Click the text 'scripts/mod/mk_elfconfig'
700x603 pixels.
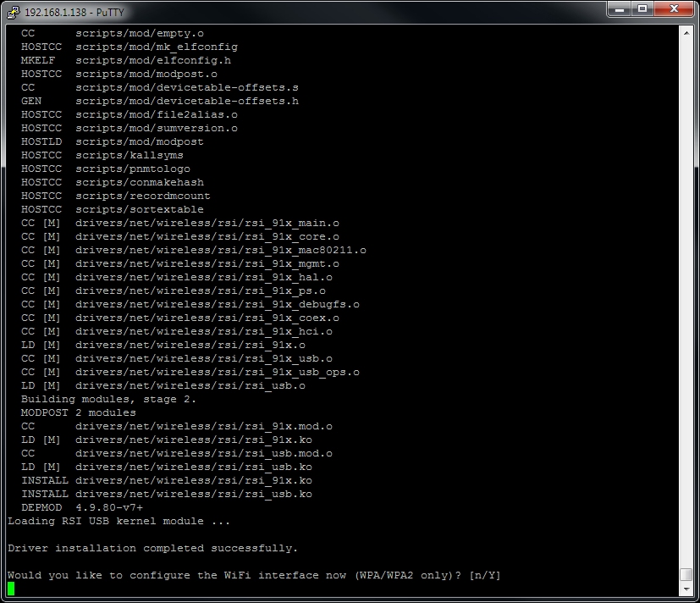(157, 47)
